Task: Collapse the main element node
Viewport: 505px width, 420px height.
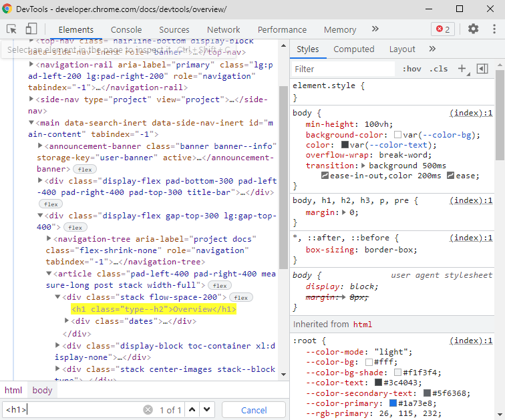Action: pyautogui.click(x=31, y=123)
